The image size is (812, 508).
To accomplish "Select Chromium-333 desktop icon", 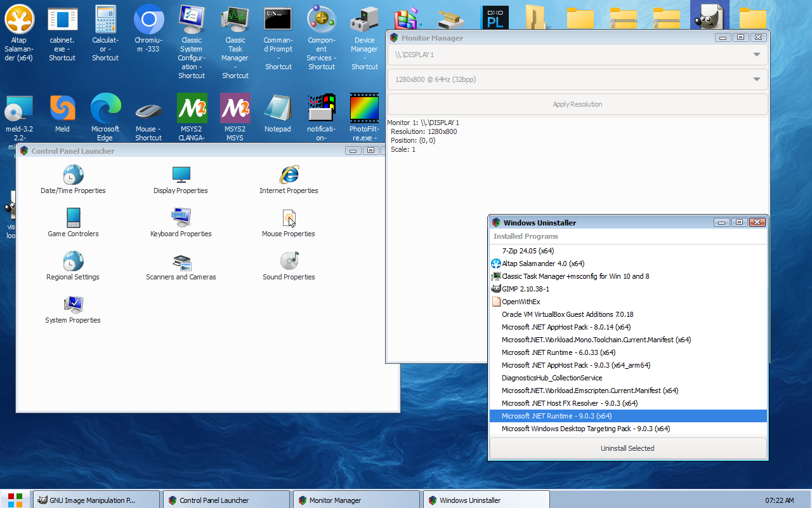I will [x=148, y=29].
